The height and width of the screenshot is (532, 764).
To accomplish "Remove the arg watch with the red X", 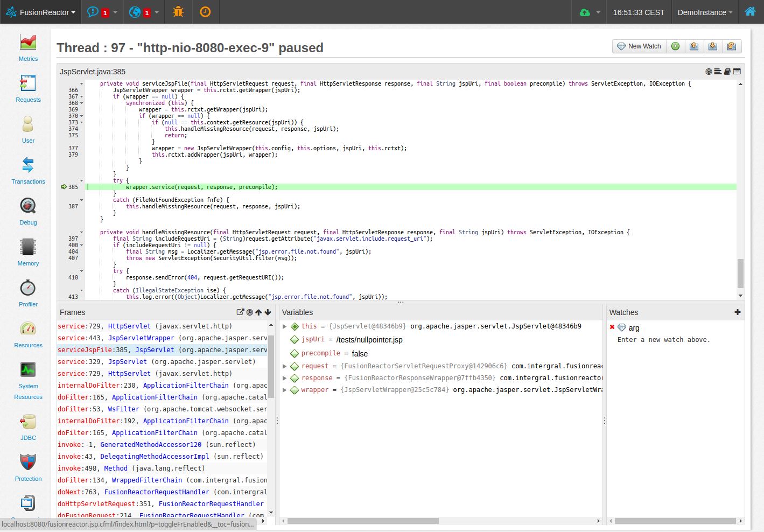I will 612,327.
